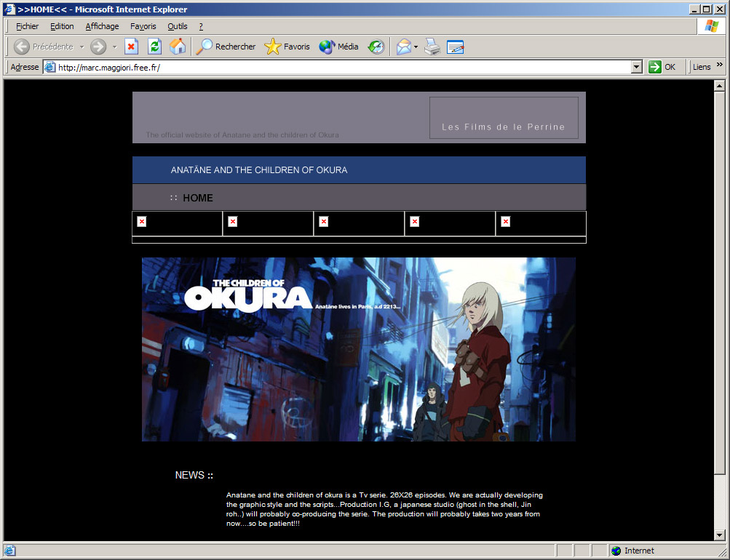
Task: Click the Edit page toolbar icon
Action: pos(455,47)
